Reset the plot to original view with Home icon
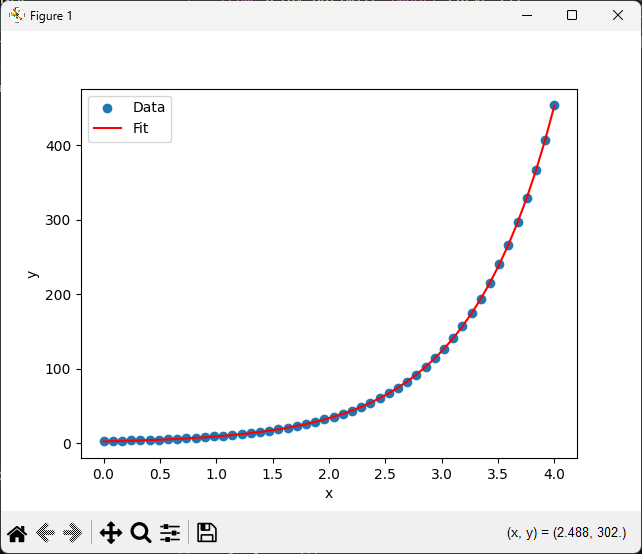Viewport: 642px width, 554px height. (x=17, y=533)
